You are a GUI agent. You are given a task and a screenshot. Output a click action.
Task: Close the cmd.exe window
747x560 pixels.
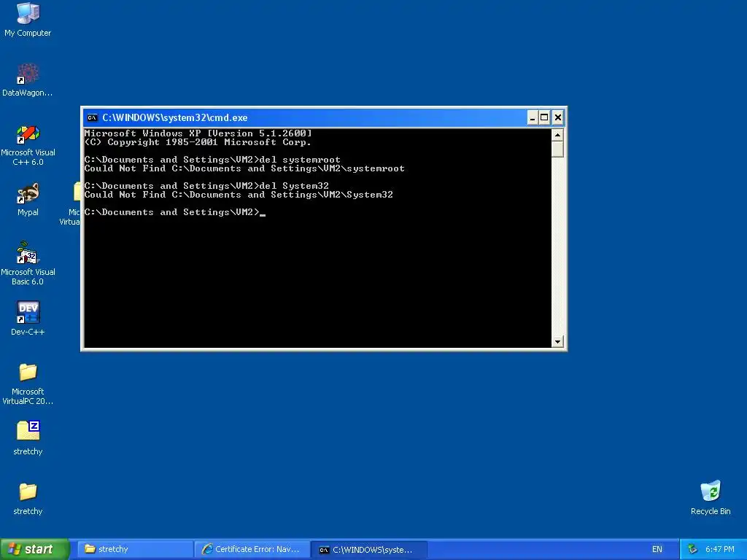tap(558, 117)
